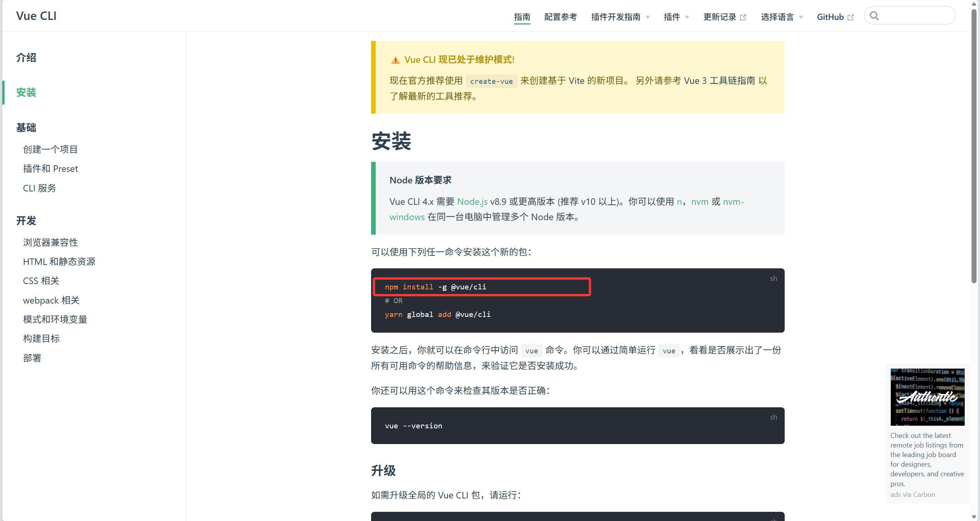Open 创建一个项目 in the sidebar

(x=50, y=149)
